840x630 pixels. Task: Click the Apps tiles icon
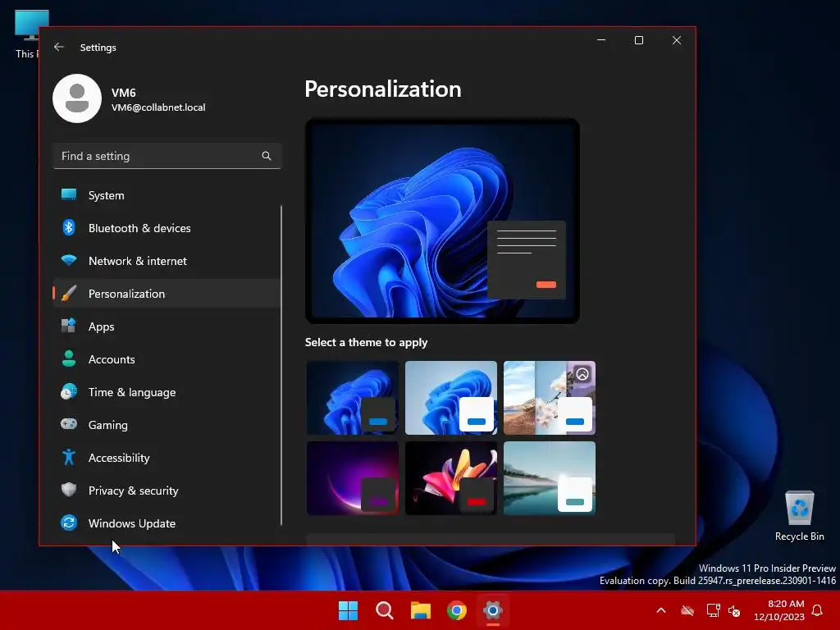tap(69, 326)
